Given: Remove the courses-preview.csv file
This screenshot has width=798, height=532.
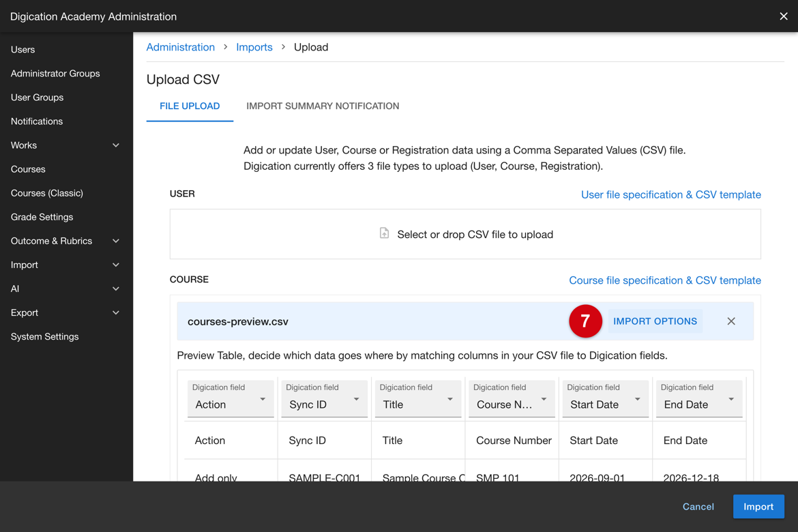Looking at the screenshot, I should coord(731,321).
